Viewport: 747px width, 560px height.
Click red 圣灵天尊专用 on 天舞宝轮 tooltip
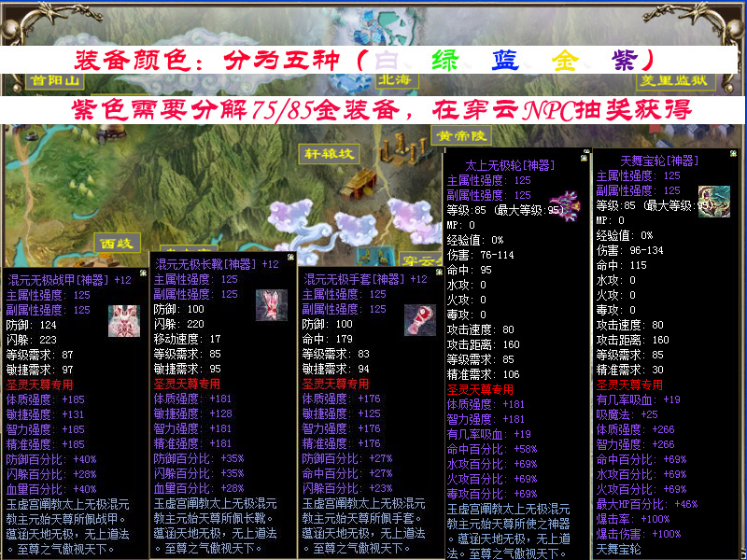629,385
